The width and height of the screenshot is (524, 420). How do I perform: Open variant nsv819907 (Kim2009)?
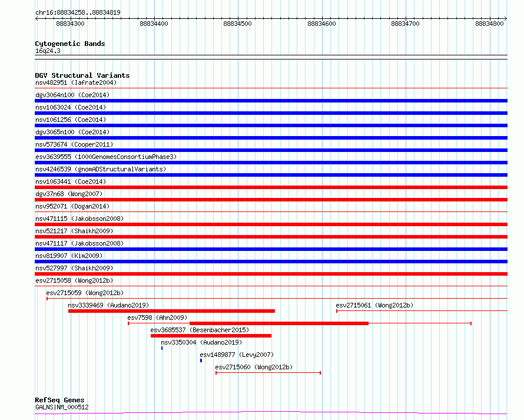pyautogui.click(x=69, y=256)
